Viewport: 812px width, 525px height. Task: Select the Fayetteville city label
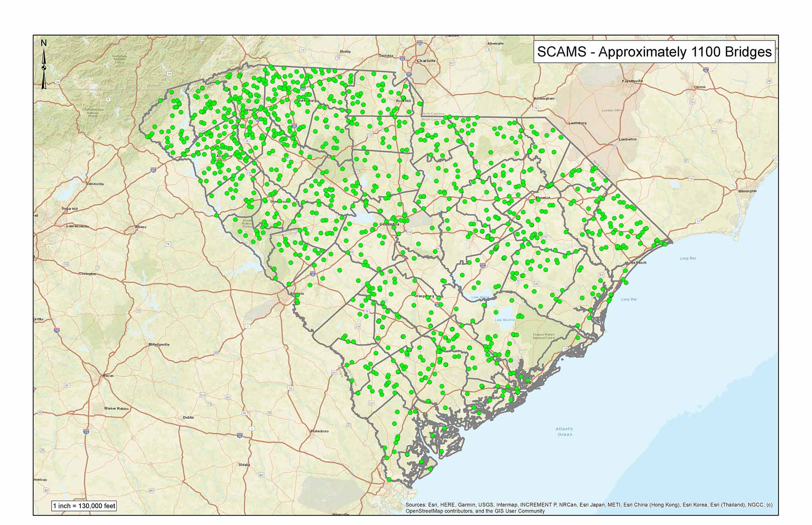click(632, 81)
